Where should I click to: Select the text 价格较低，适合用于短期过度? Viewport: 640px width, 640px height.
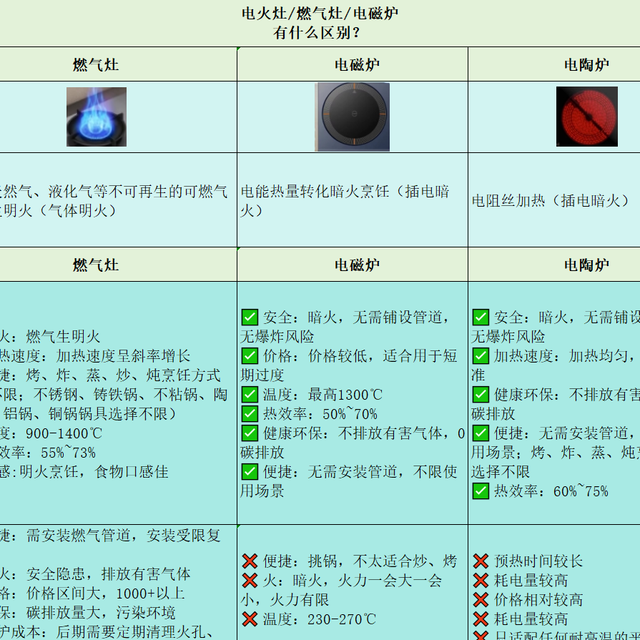(x=349, y=365)
